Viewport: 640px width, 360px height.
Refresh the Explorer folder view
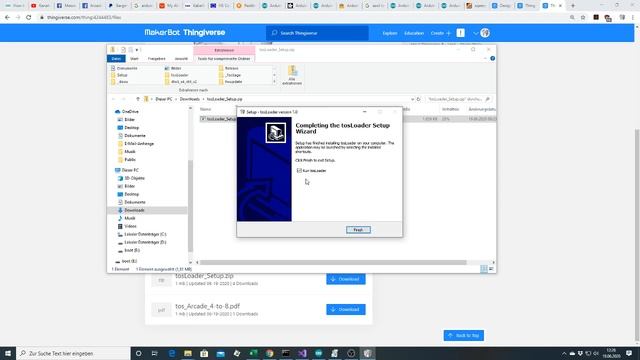pos(418,99)
